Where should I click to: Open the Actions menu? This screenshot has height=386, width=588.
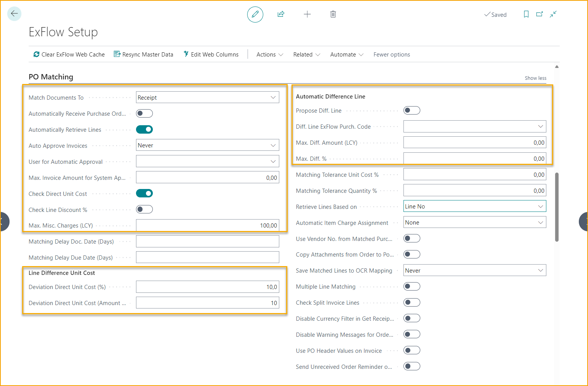coord(270,55)
